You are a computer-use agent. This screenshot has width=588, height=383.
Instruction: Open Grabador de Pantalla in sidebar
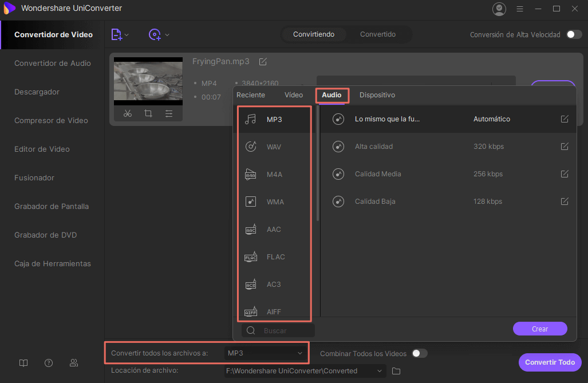pyautogui.click(x=52, y=206)
